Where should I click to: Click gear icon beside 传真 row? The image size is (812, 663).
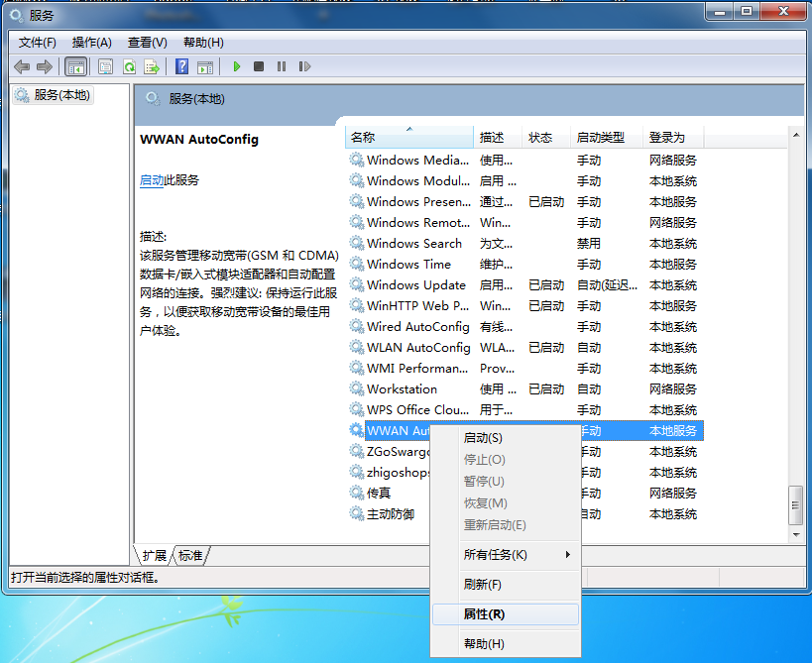coord(356,493)
